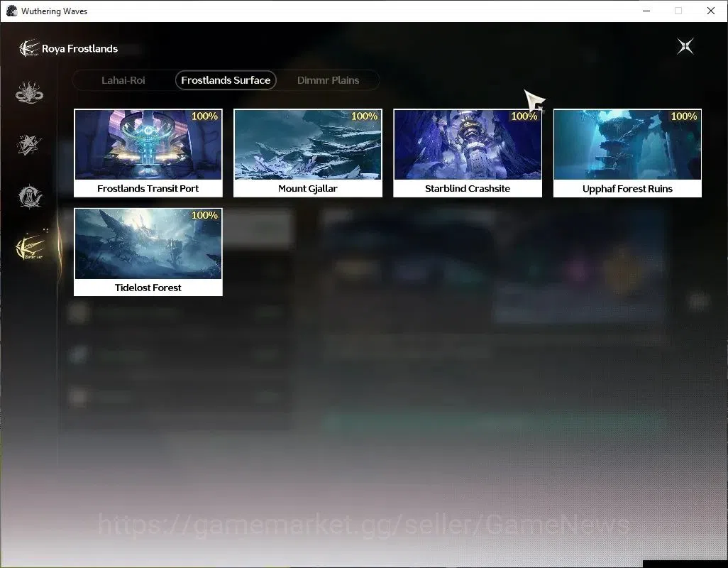Minimize the Wuthering Waves window
The width and height of the screenshot is (728, 568).
[x=646, y=11]
